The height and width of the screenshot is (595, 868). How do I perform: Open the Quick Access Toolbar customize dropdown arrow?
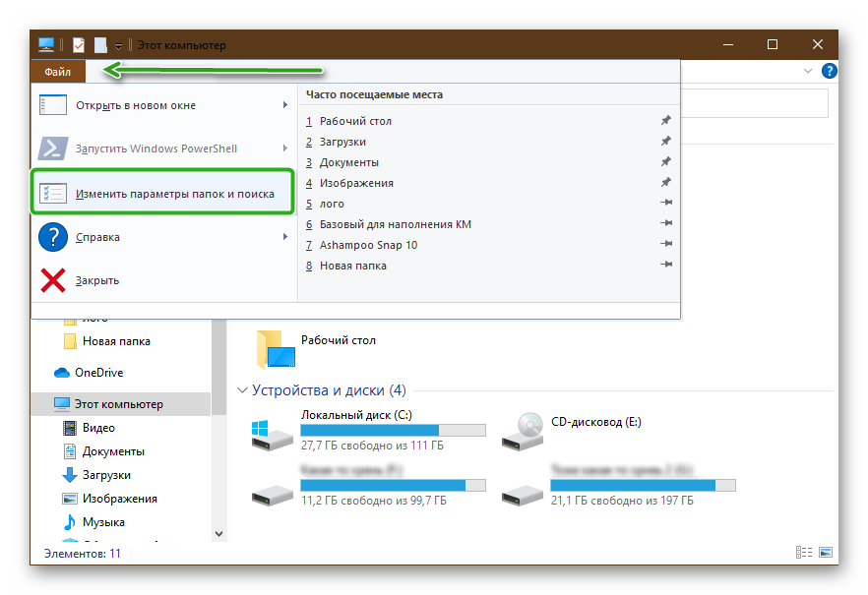[x=118, y=46]
